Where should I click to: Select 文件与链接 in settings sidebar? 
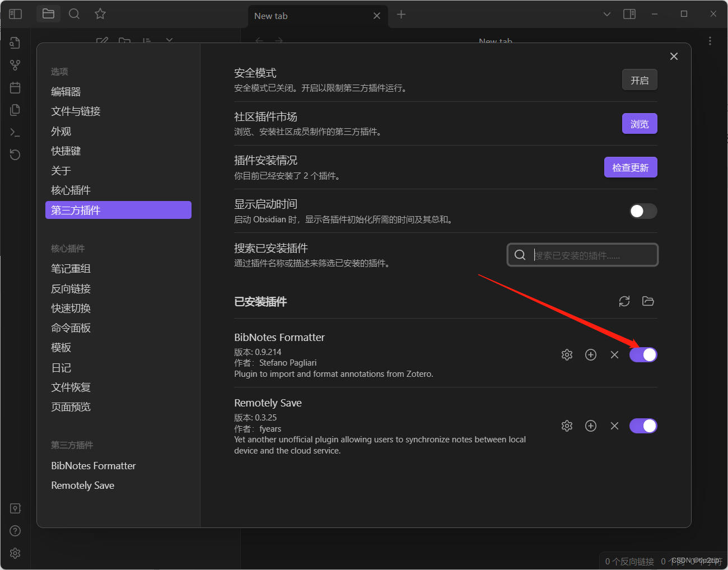pos(118,111)
